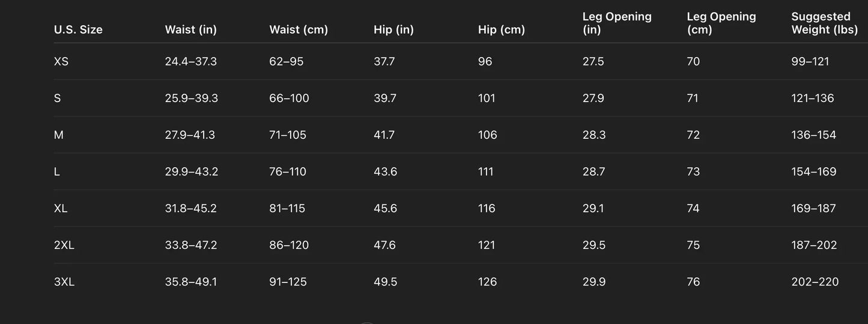The height and width of the screenshot is (324, 868).
Task: Click the Waist (in) column header
Action: pos(190,29)
